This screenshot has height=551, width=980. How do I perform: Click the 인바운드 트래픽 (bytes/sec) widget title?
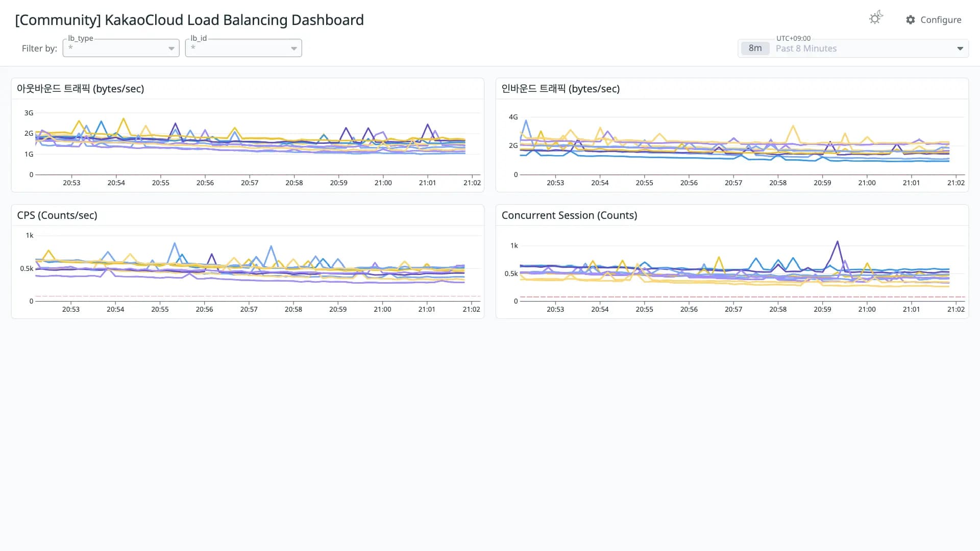point(560,89)
